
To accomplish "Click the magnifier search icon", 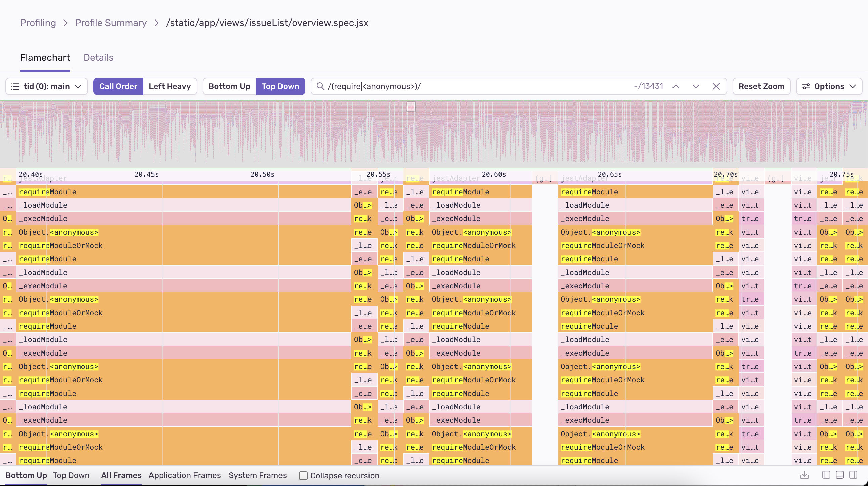I will tap(320, 86).
